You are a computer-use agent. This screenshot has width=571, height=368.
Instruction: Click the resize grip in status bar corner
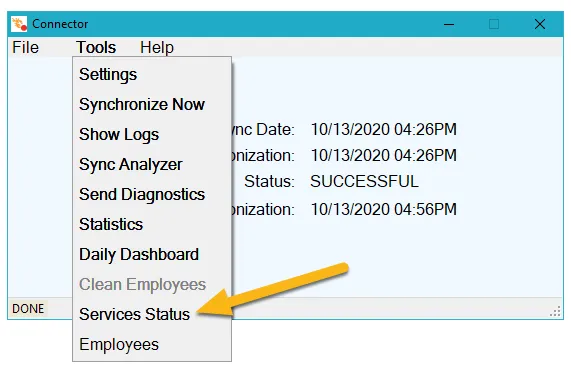coord(555,312)
